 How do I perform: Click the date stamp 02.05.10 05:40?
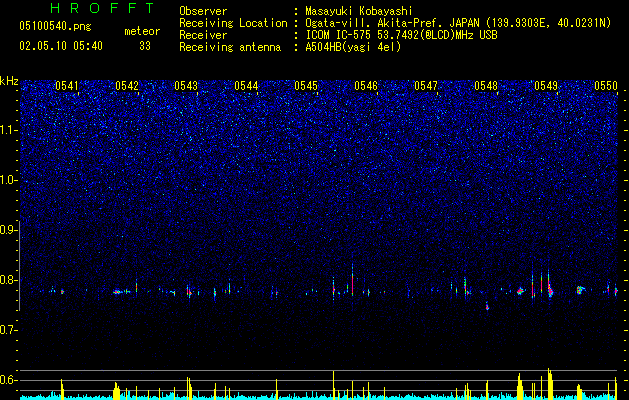pyautogui.click(x=61, y=46)
